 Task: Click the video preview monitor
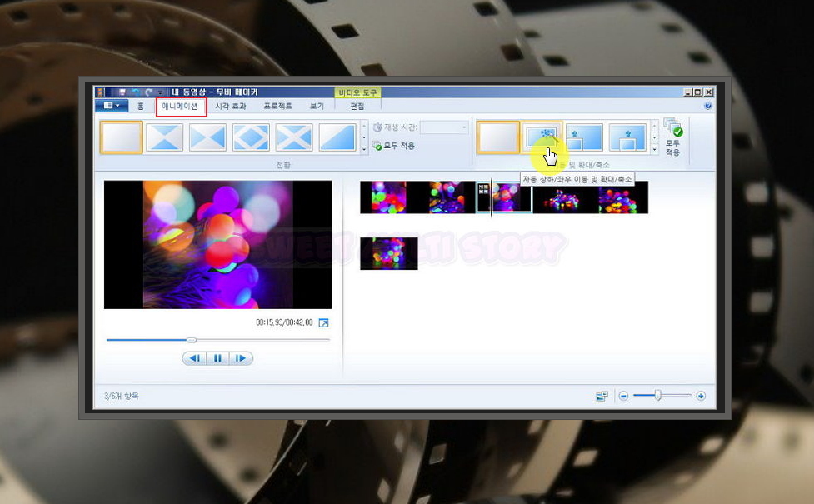[x=218, y=244]
